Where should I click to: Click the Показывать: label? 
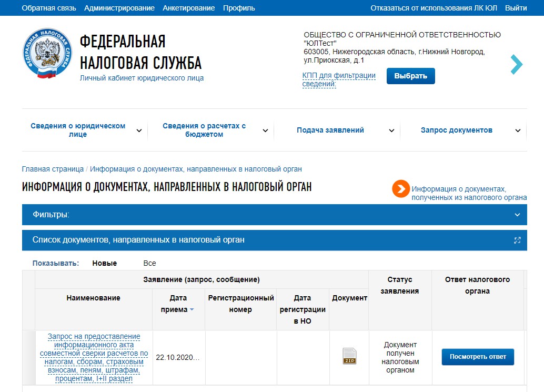[x=56, y=263]
